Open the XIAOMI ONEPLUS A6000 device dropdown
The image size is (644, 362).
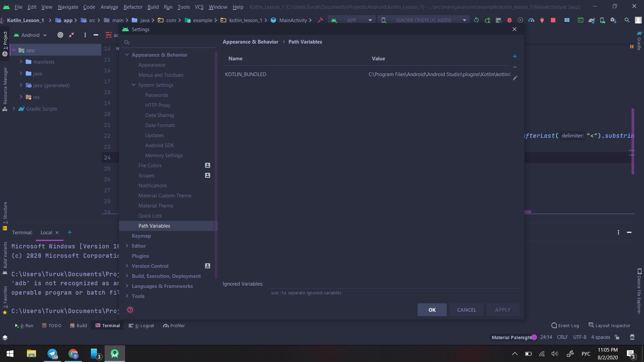click(x=424, y=20)
